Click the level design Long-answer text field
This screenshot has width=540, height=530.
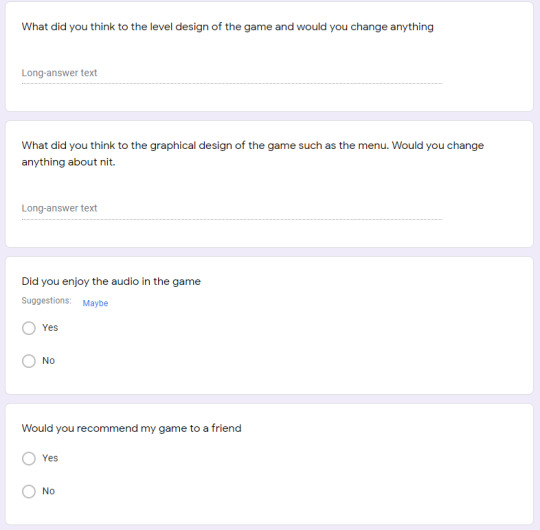(232, 73)
